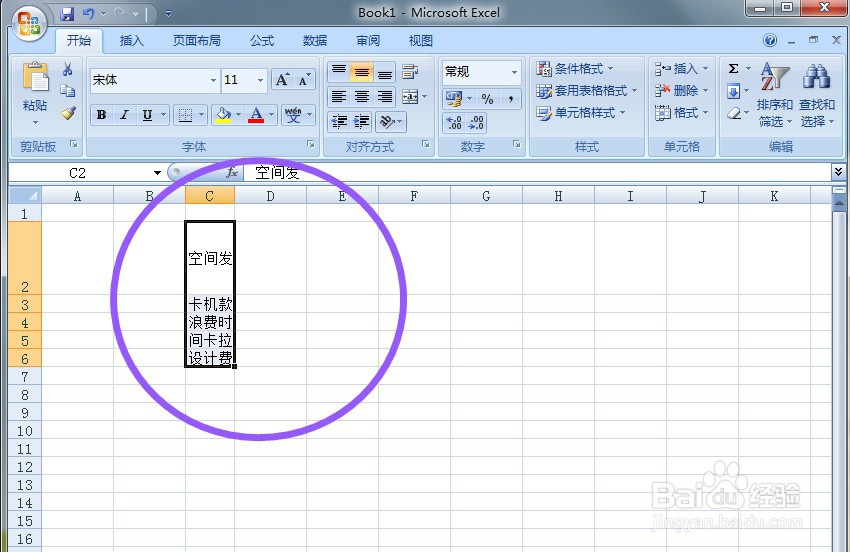850x552 pixels.
Task: Toggle wrap text icon
Action: pyautogui.click(x=410, y=72)
